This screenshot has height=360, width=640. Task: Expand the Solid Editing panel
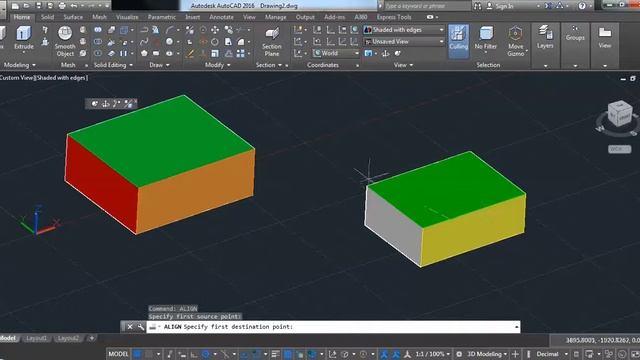coord(113,65)
